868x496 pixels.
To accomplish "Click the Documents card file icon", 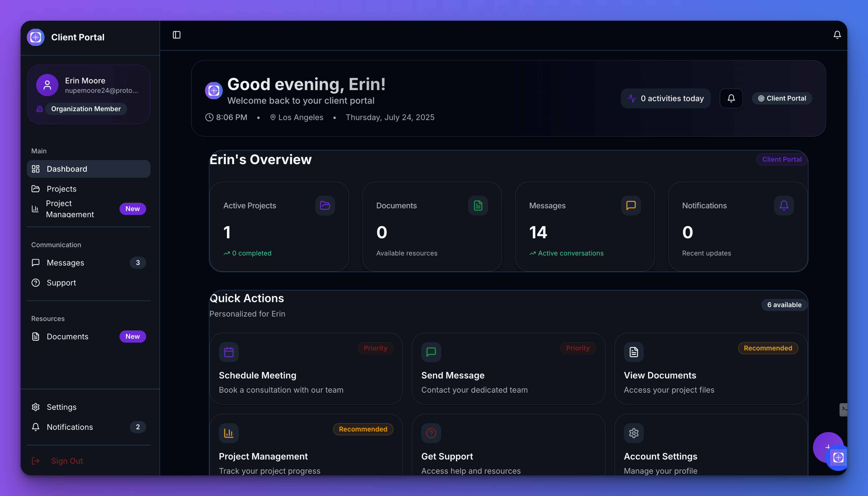I will pyautogui.click(x=478, y=205).
